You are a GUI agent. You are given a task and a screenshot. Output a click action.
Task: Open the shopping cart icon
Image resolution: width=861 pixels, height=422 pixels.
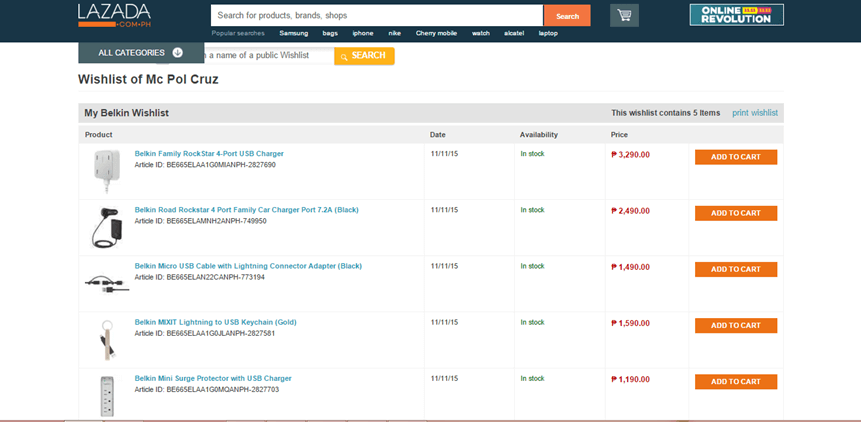pyautogui.click(x=624, y=15)
